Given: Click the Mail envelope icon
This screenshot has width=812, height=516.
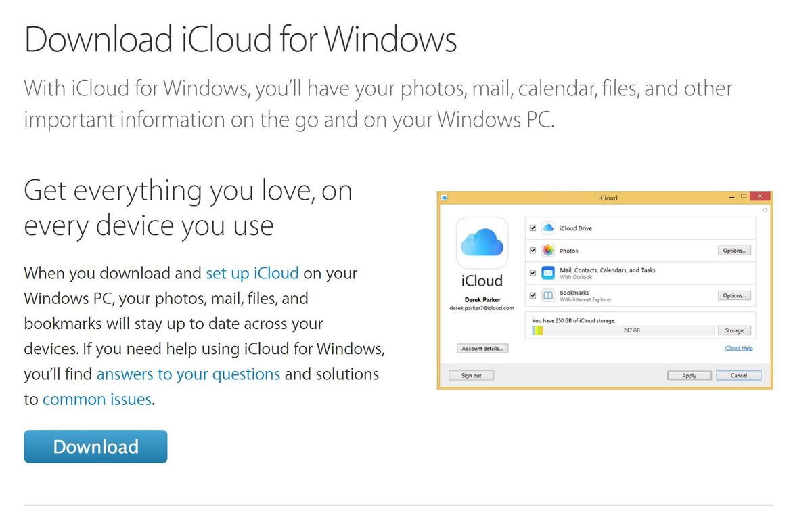Looking at the screenshot, I should point(548,273).
